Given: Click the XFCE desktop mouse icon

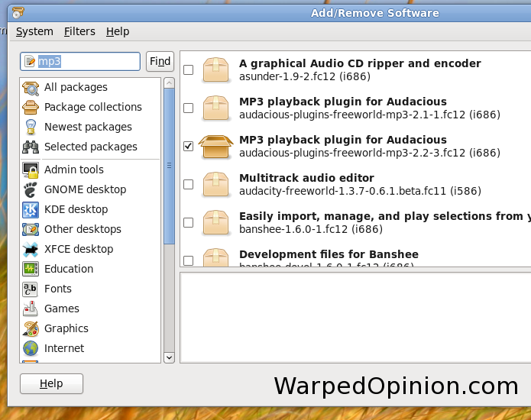Looking at the screenshot, I should [31, 250].
